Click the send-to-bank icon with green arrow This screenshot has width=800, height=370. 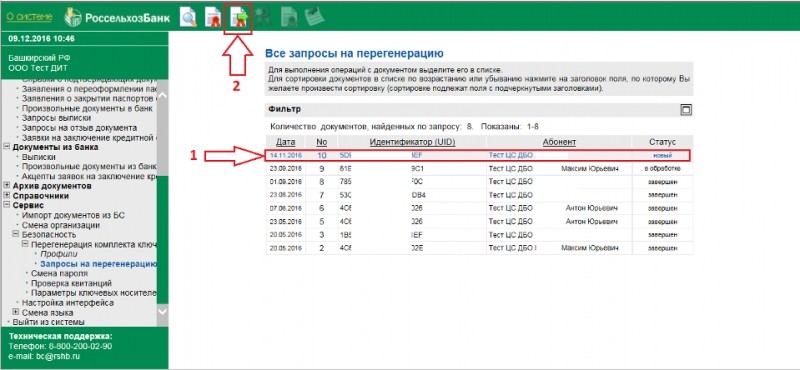point(238,18)
